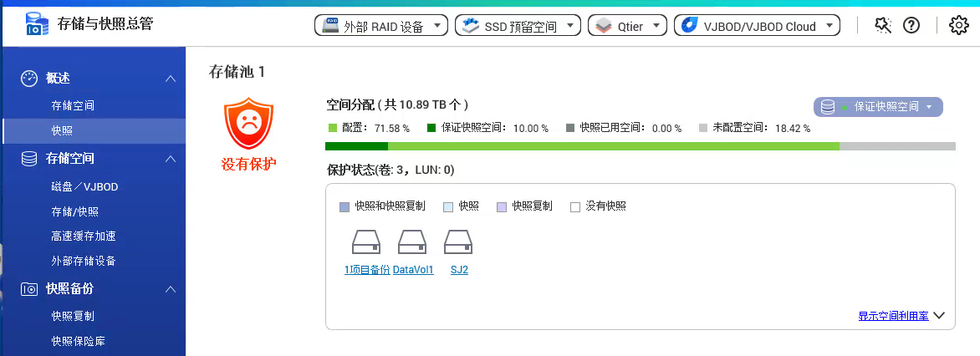Open 外部存储设备 in the sidebar

pyautogui.click(x=83, y=261)
